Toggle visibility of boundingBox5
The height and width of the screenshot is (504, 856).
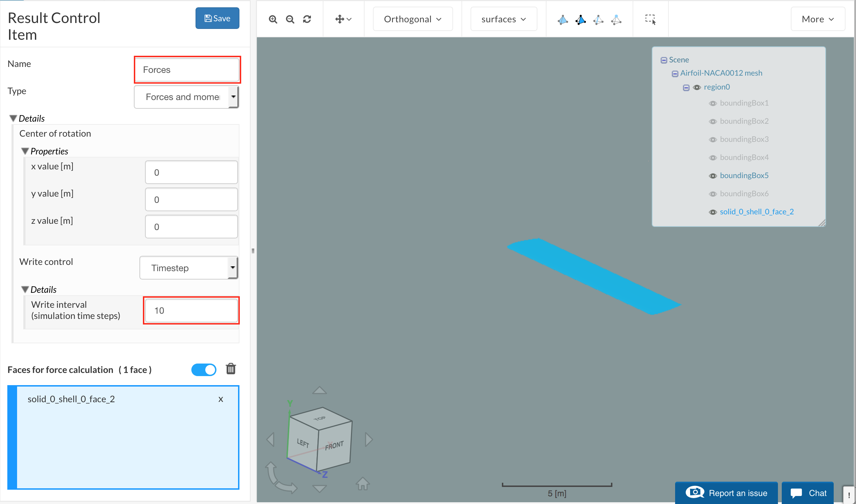713,176
